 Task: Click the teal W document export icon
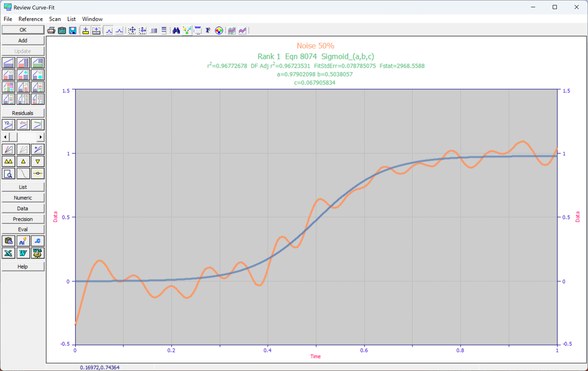[23, 253]
